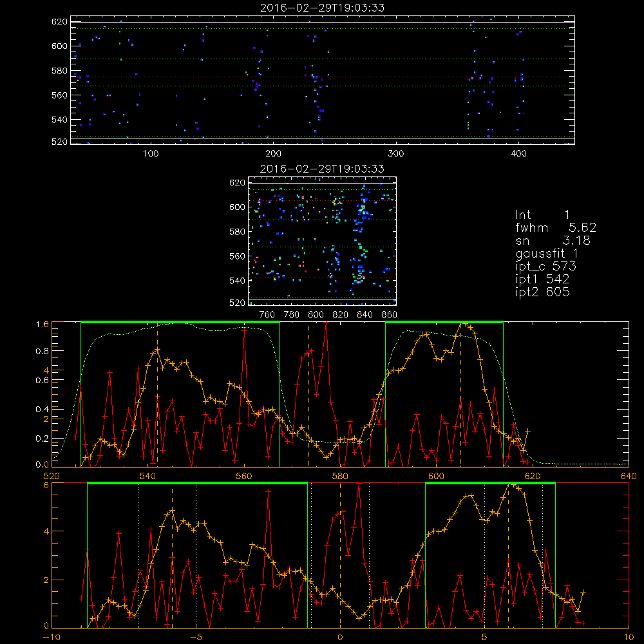Click red y-axis label 4 on bottom plot

coord(46,531)
